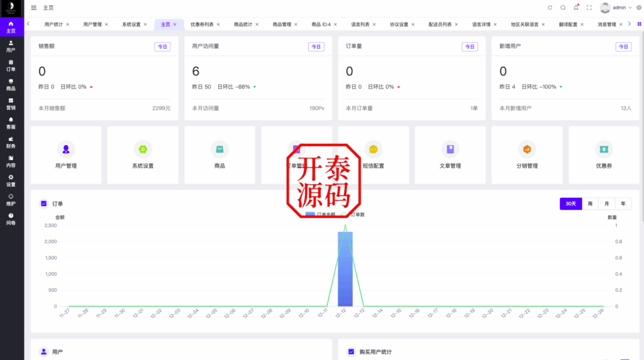Image resolution: width=644 pixels, height=360 pixels.
Task: Click 今日 tag on 用户访问量 card
Action: [316, 46]
